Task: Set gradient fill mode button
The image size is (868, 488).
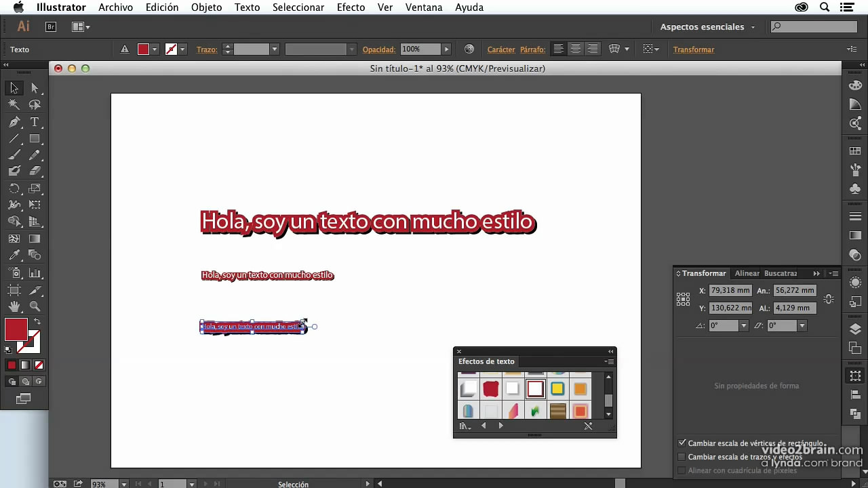Action: tap(25, 365)
